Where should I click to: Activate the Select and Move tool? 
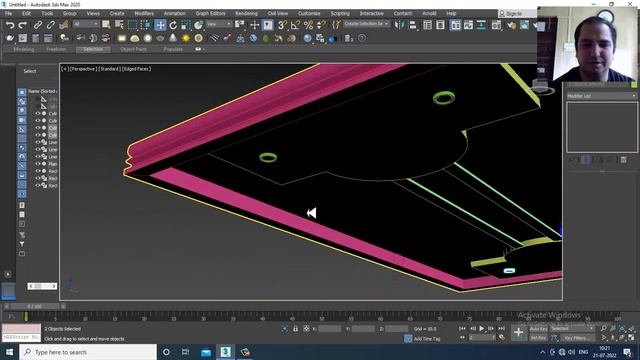tap(160, 25)
